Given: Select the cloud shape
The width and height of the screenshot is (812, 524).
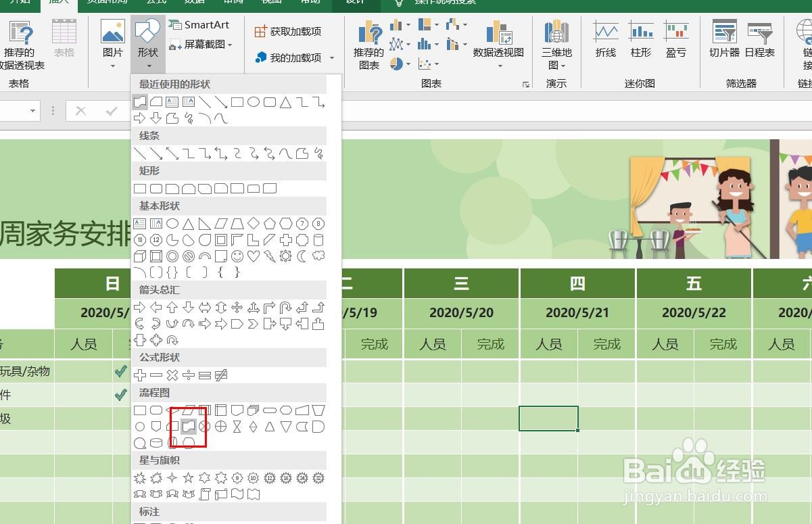Looking at the screenshot, I should (x=318, y=256).
